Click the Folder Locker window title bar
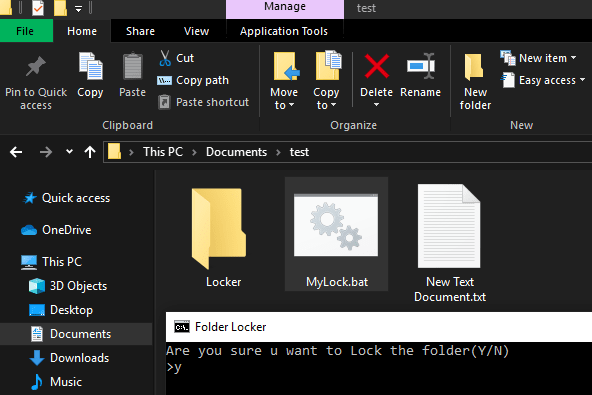 tap(379, 327)
